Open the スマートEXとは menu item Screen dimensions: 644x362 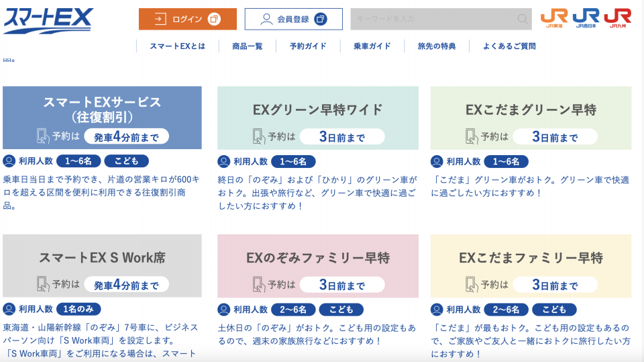tap(177, 46)
